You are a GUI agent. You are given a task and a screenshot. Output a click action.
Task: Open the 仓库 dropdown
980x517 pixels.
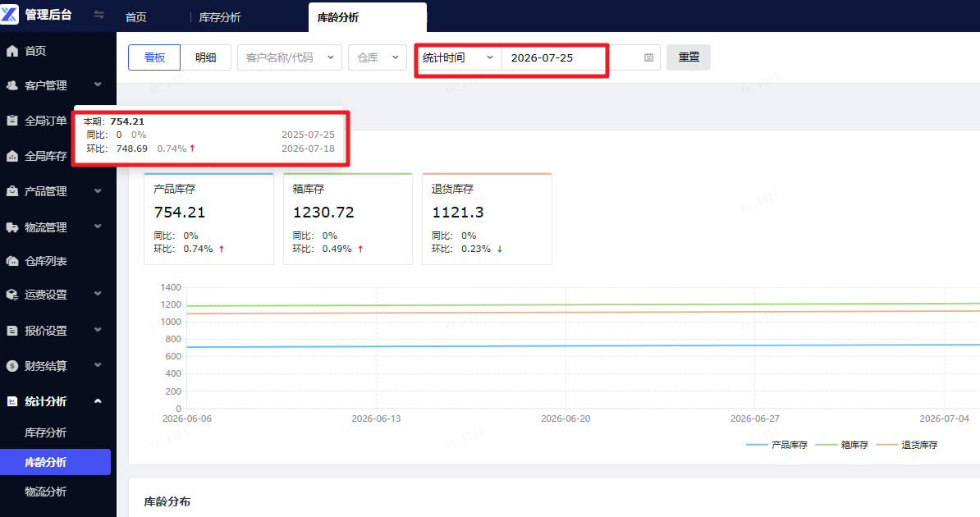pyautogui.click(x=378, y=57)
